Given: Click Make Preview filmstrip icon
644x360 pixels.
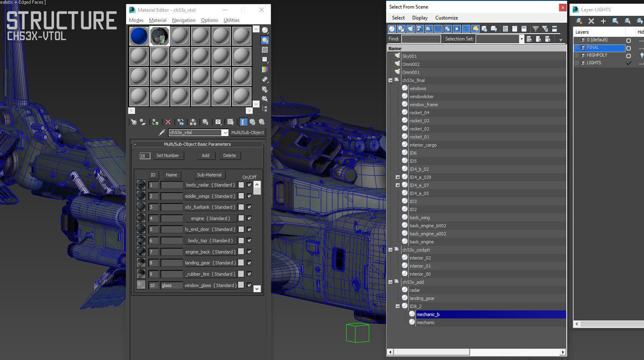Looking at the screenshot, I should (265, 79).
